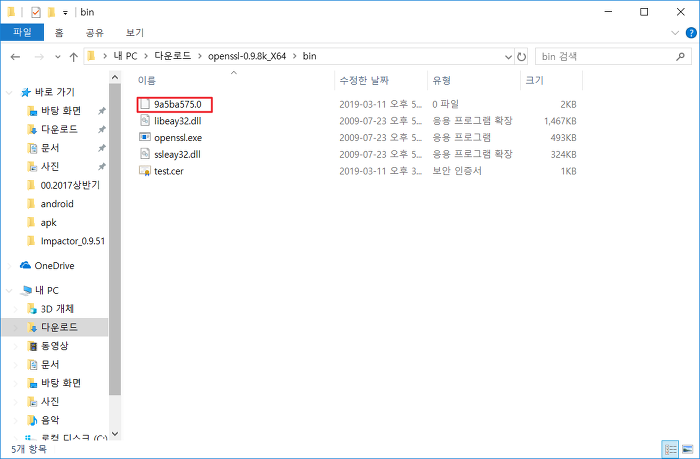
Task: Sort by the 이름 column header
Action: click(146, 80)
